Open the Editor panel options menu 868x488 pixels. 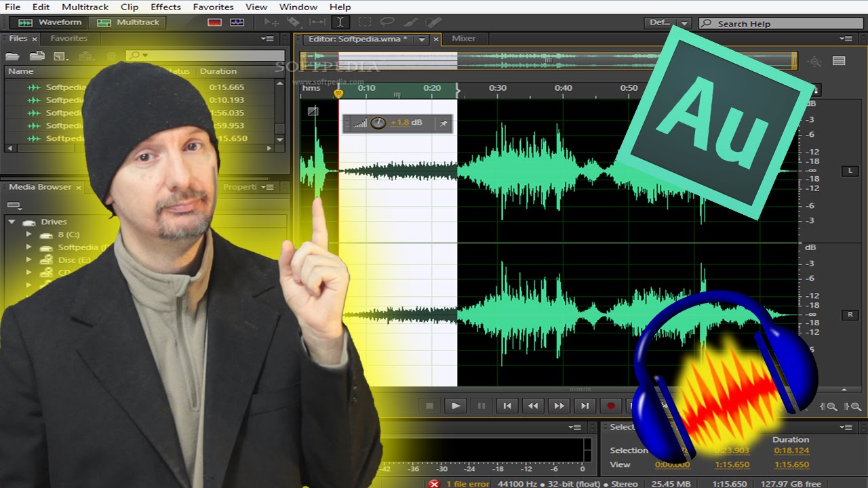point(846,39)
